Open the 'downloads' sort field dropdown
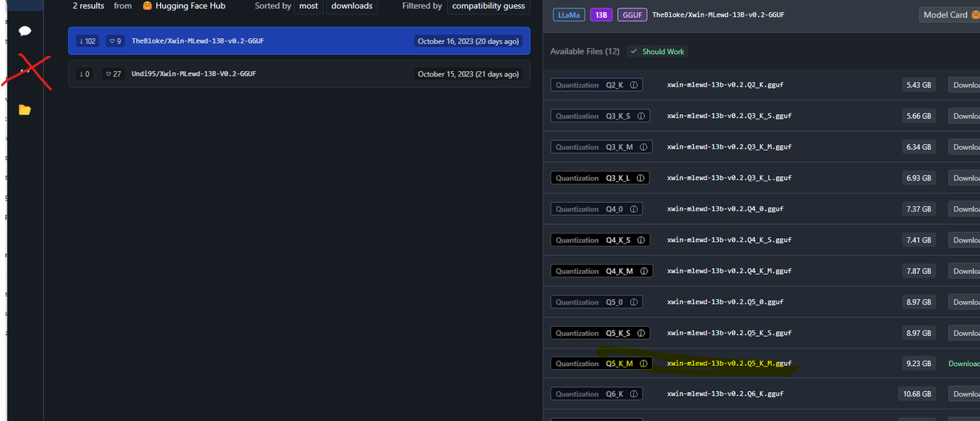This screenshot has width=980, height=421. click(352, 6)
